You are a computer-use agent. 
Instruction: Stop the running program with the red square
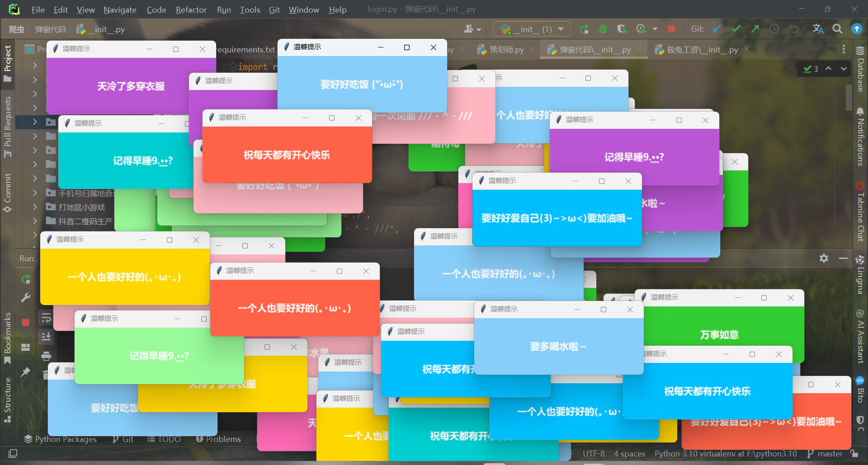pos(671,29)
